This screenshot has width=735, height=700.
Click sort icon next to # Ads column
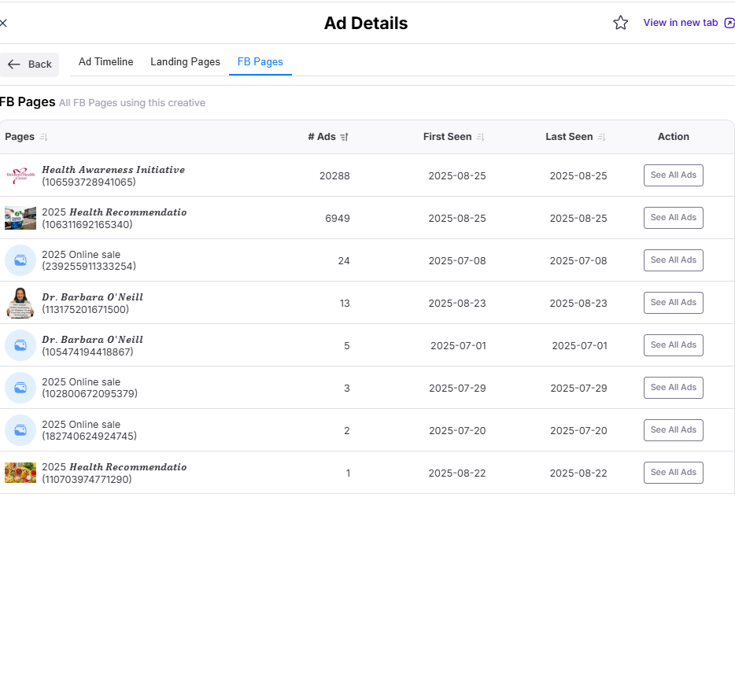pos(344,137)
